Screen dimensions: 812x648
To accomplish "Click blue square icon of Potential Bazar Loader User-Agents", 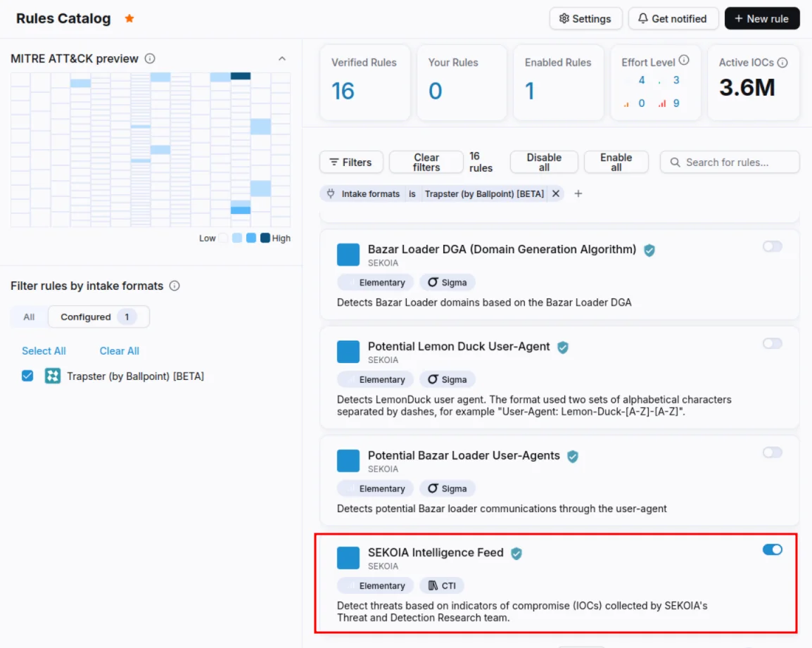I will (348, 460).
